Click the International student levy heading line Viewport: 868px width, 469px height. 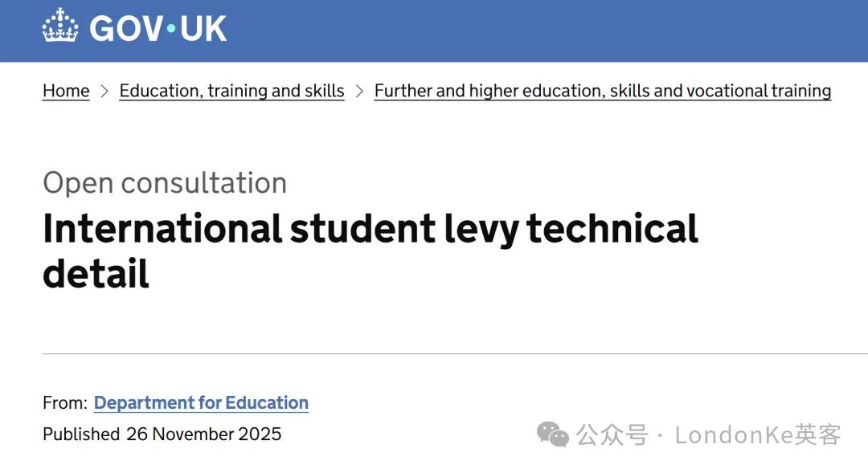tap(370, 228)
